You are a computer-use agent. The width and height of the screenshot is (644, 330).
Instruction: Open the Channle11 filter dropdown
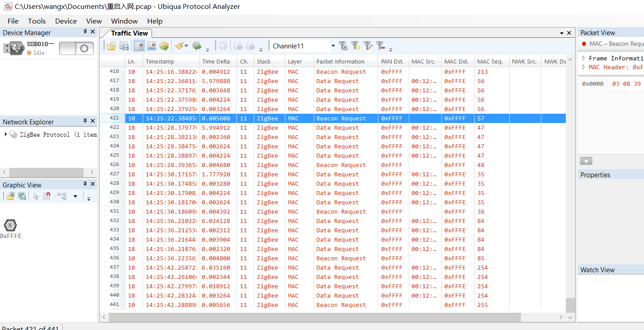click(333, 46)
